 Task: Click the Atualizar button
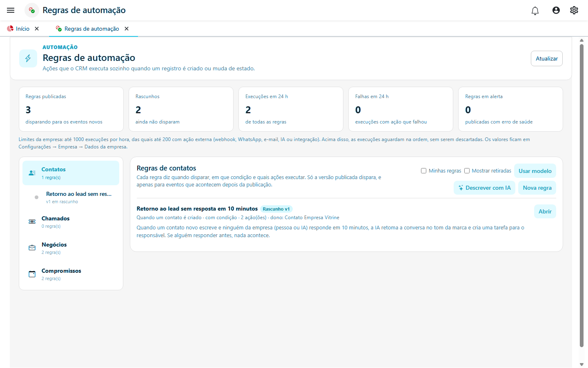pyautogui.click(x=547, y=58)
